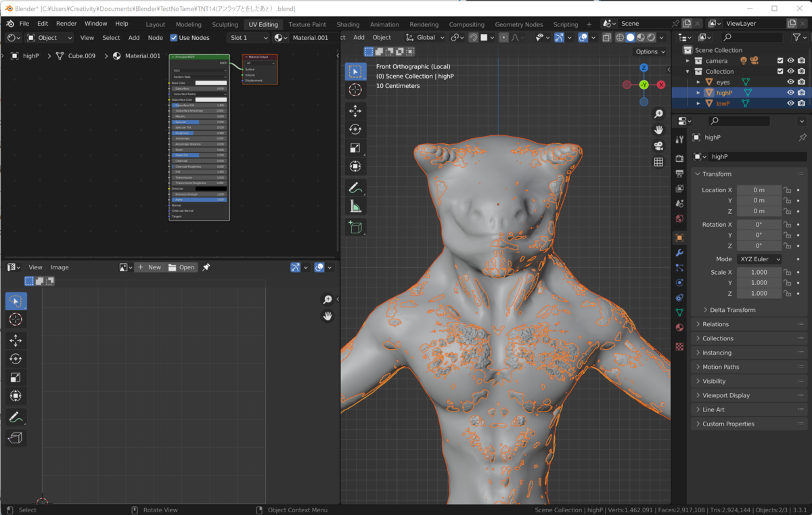Click the Scale Y value field
Image resolution: width=812 pixels, height=515 pixels.
[759, 283]
